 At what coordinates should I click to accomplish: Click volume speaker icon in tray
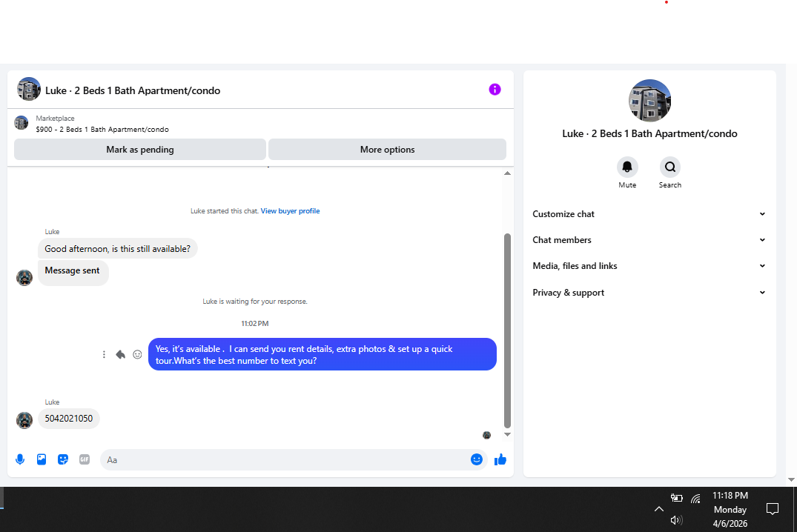coord(676,520)
